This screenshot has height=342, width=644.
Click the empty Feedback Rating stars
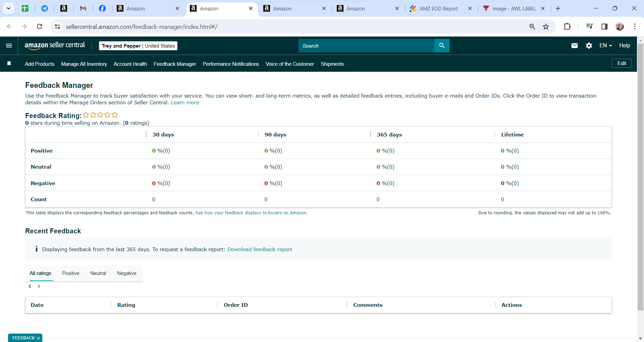click(101, 115)
